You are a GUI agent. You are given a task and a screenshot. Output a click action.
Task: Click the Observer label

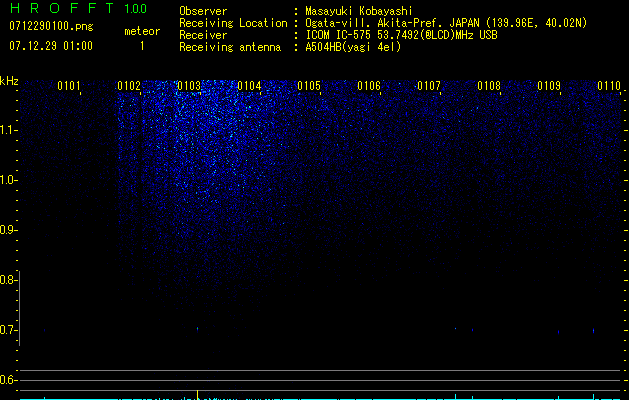[x=203, y=11]
